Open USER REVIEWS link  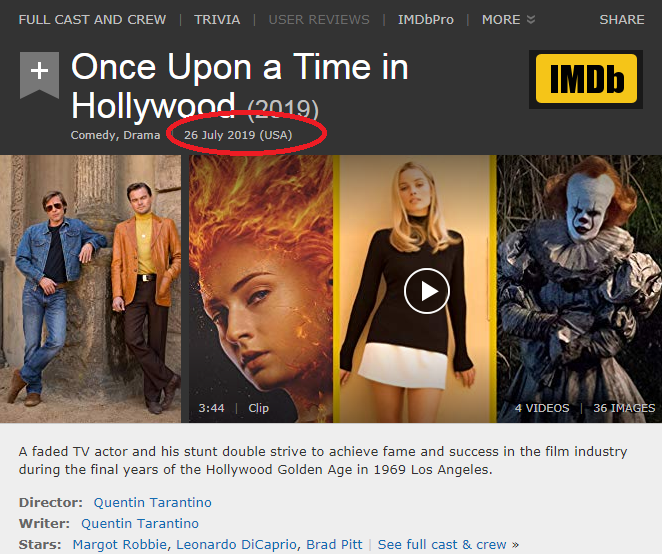(x=319, y=19)
